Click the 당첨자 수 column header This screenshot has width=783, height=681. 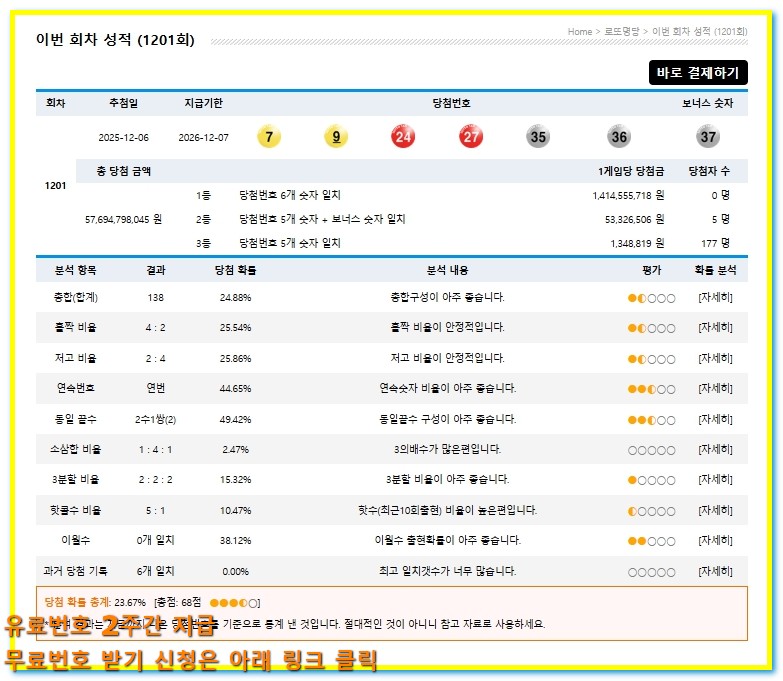click(709, 171)
